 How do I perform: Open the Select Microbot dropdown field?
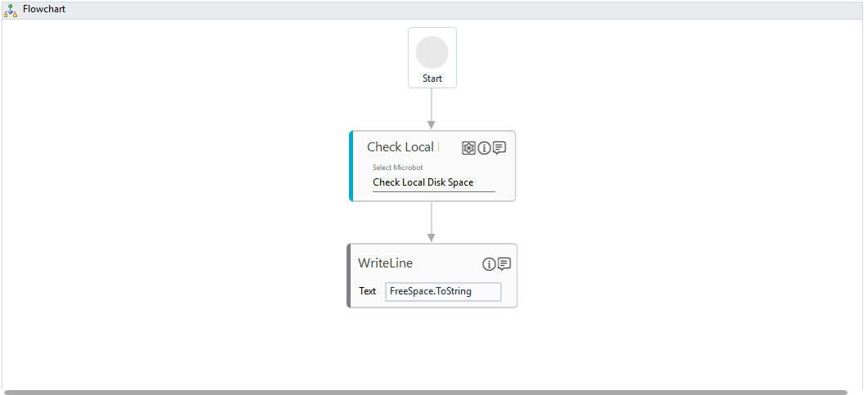point(433,182)
